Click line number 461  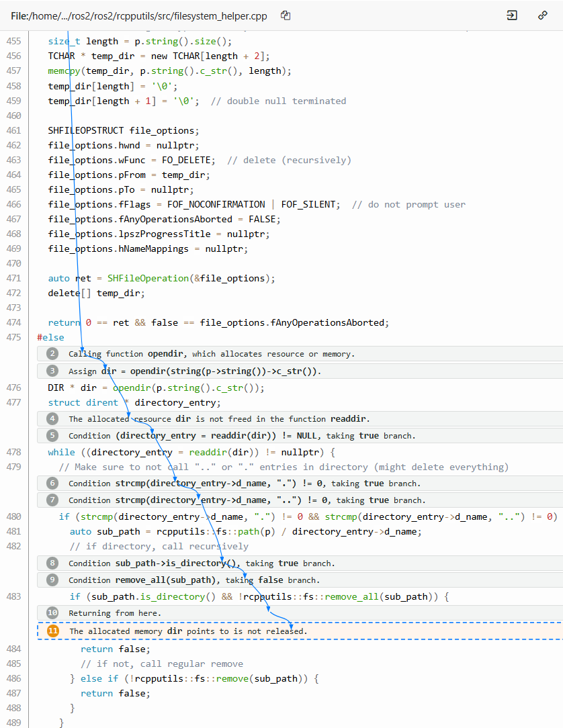pyautogui.click(x=14, y=130)
